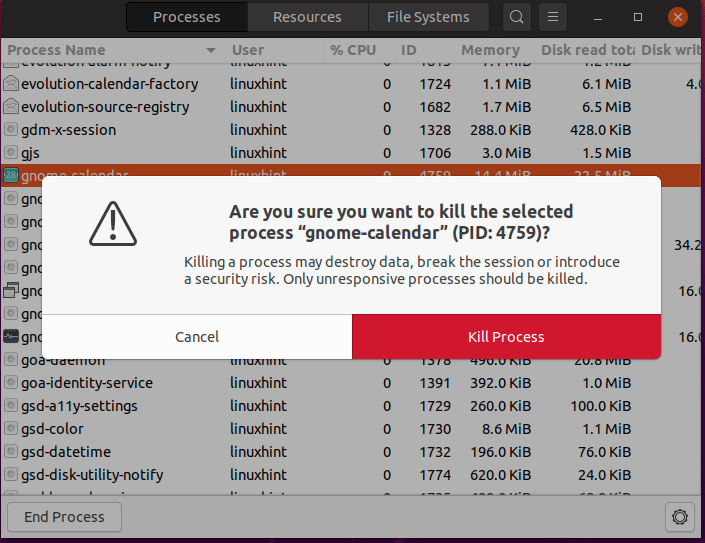The width and height of the screenshot is (705, 543).
Task: Click memory value 288.0 KiB
Action: pyautogui.click(x=501, y=130)
